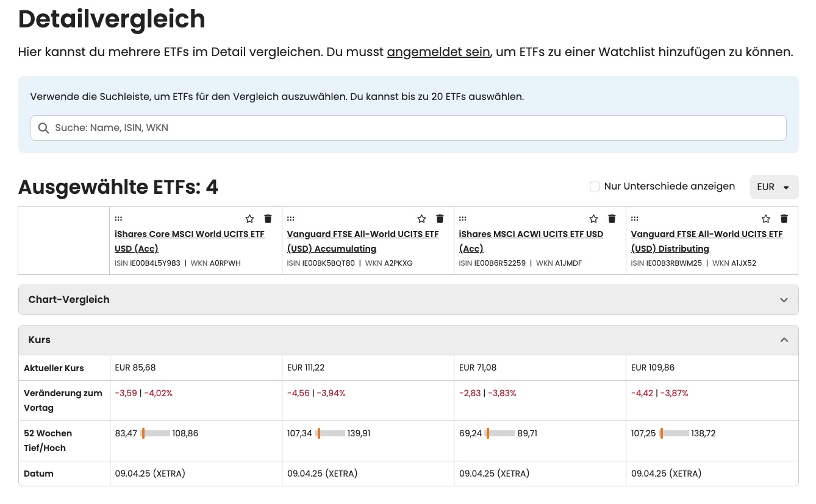The width and height of the screenshot is (816, 504).
Task: Delete Vanguard Distributing with its trash icon
Action: [x=784, y=218]
